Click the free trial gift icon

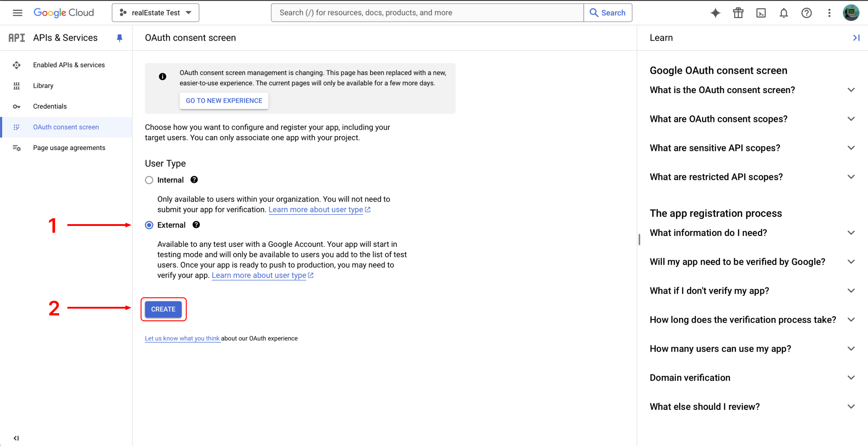click(738, 13)
